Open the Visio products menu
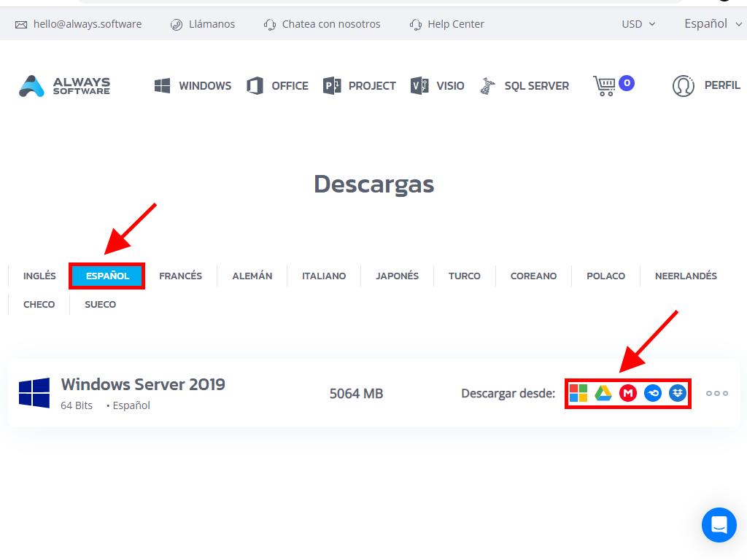The width and height of the screenshot is (747, 560). click(x=438, y=86)
